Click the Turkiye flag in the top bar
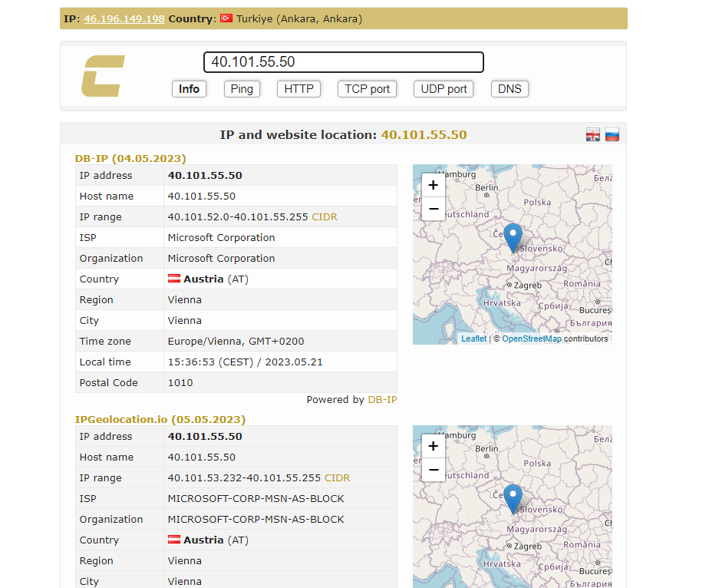 pos(226,18)
